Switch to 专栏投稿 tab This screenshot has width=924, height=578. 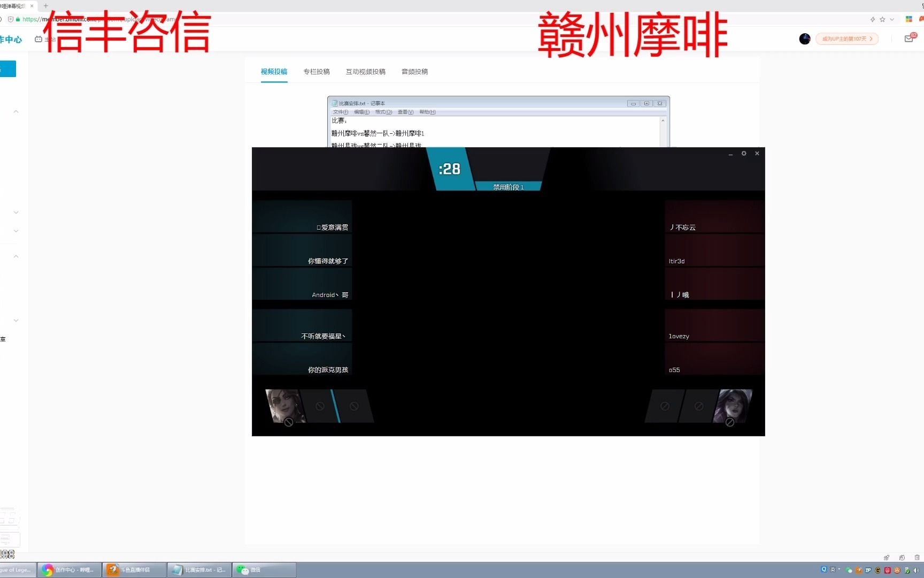[x=317, y=72]
